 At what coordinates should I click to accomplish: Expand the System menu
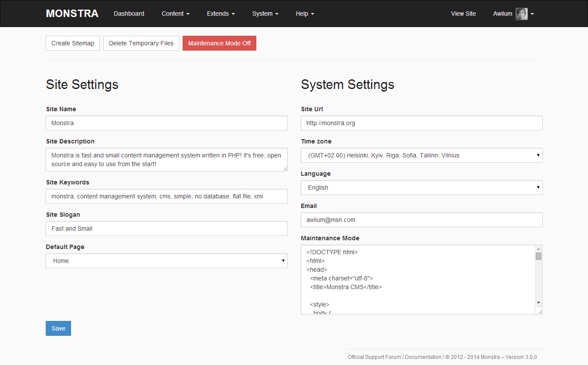coord(265,14)
